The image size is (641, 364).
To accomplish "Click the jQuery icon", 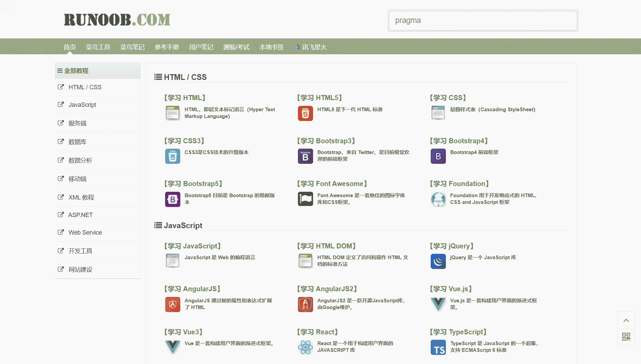I will (438, 261).
